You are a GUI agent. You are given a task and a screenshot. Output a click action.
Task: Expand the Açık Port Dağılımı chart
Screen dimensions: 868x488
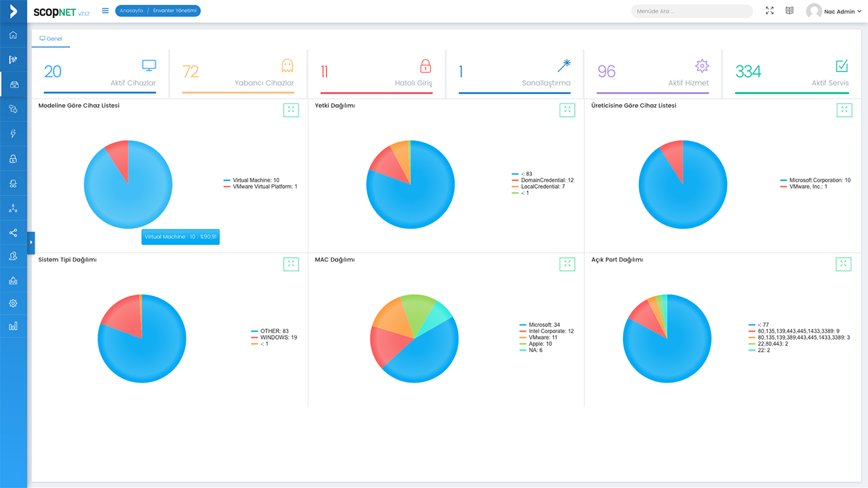pos(844,264)
